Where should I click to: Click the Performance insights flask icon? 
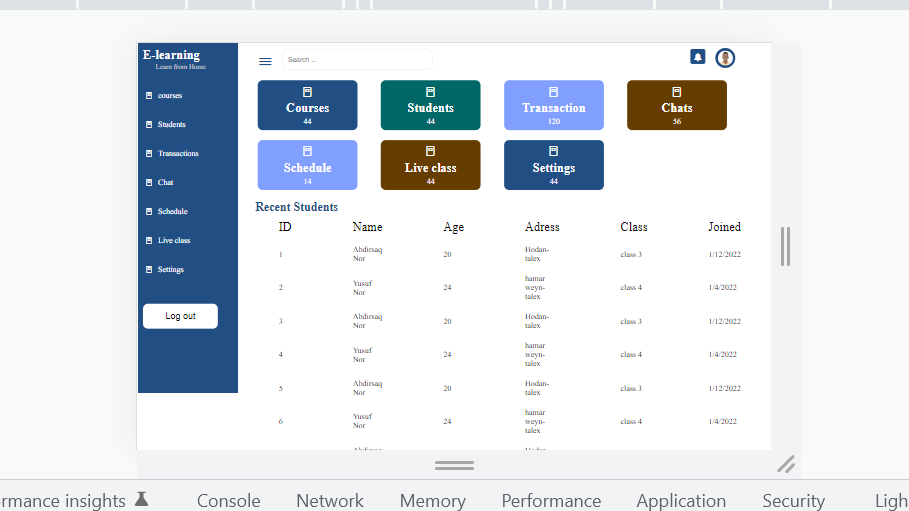(x=141, y=499)
